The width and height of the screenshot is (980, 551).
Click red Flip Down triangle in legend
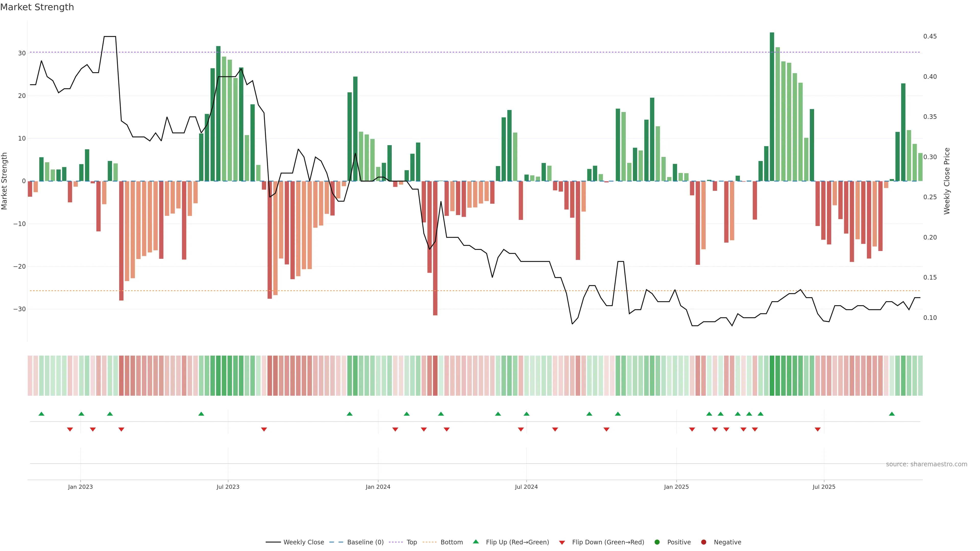[x=562, y=542]
